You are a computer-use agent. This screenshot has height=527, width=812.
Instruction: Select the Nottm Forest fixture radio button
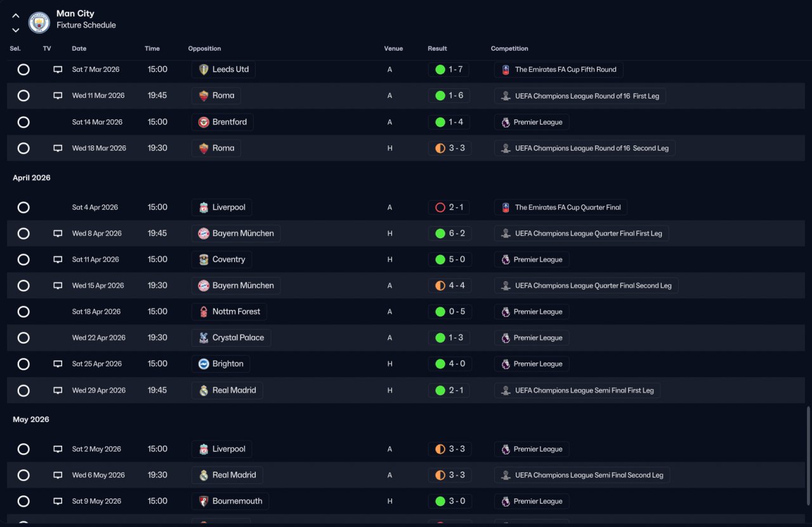[x=23, y=312]
